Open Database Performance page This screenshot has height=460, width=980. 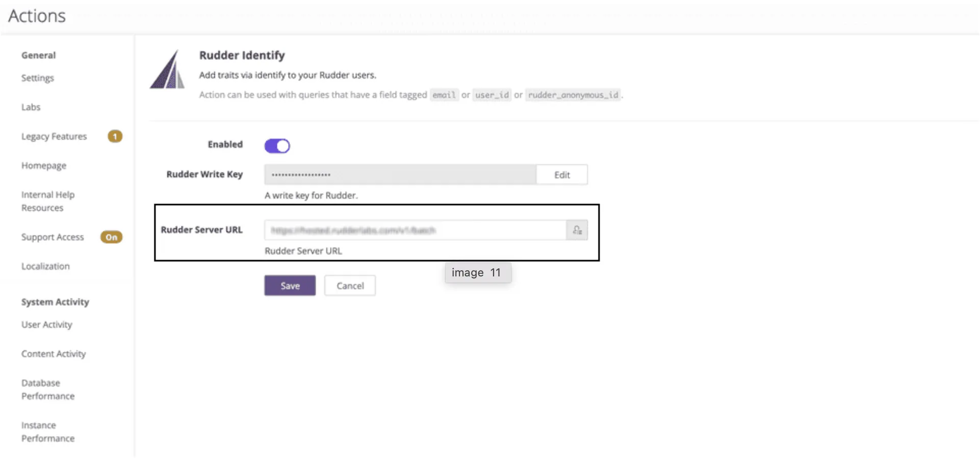coord(48,389)
